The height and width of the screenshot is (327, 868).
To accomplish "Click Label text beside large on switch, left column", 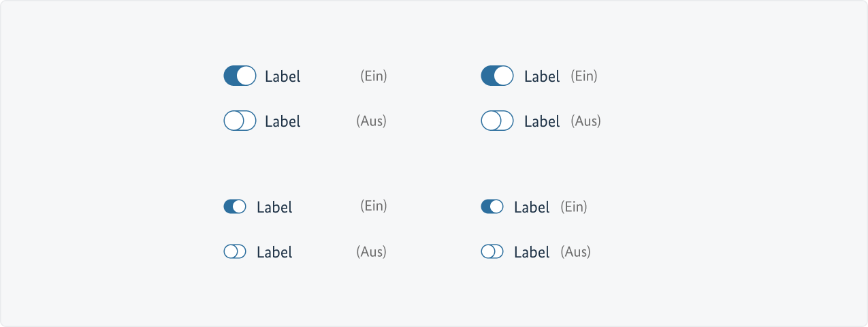I will click(x=283, y=76).
